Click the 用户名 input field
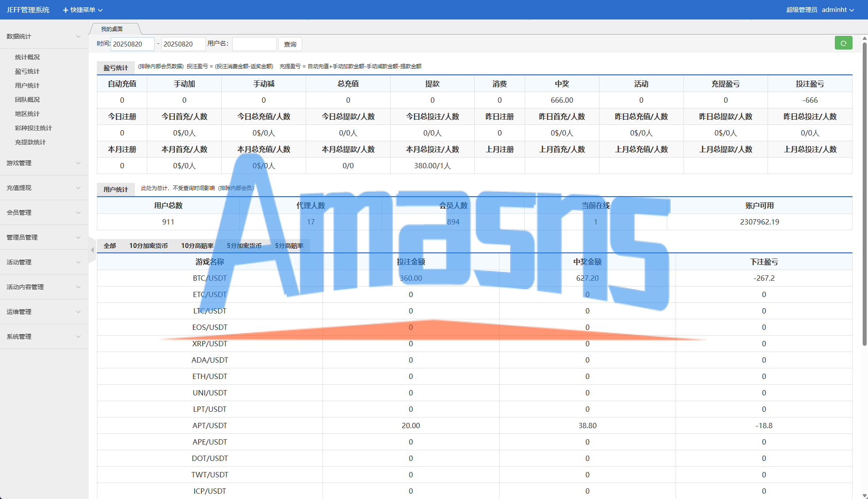The height and width of the screenshot is (499, 868). point(254,44)
